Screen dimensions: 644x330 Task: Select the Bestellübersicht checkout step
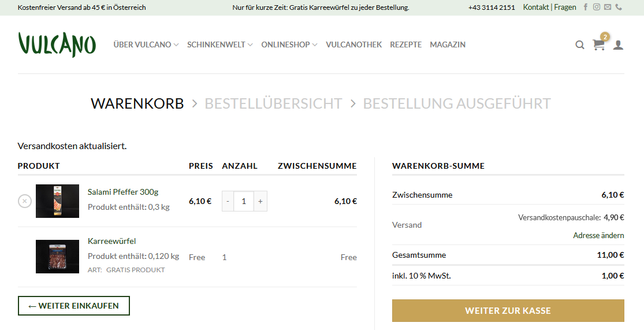click(x=273, y=103)
